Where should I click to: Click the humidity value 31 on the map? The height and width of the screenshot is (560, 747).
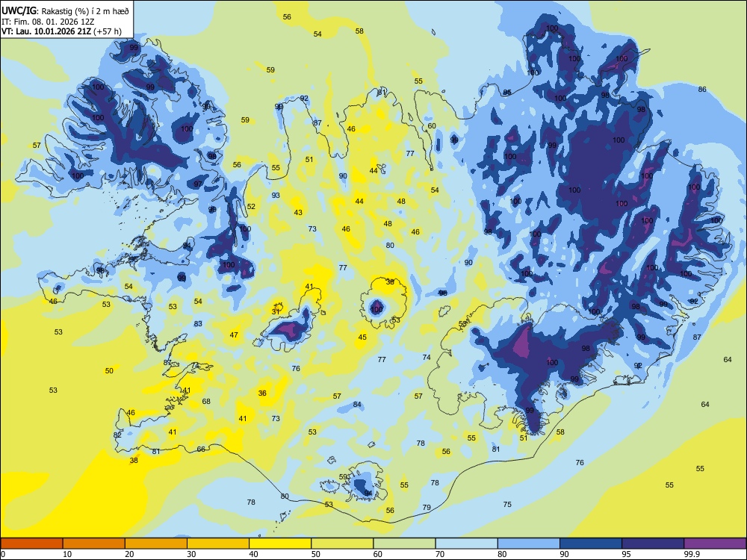point(276,311)
